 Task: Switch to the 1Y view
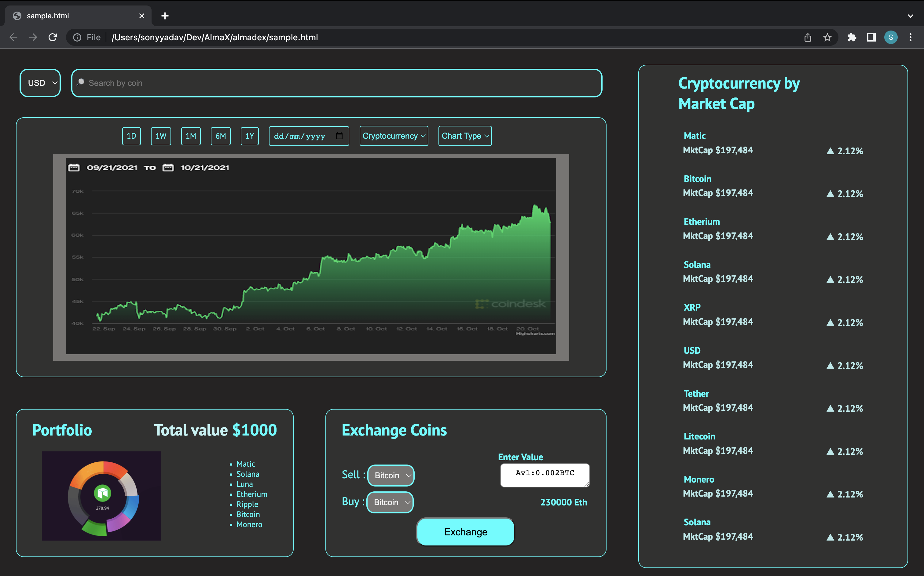pyautogui.click(x=250, y=136)
